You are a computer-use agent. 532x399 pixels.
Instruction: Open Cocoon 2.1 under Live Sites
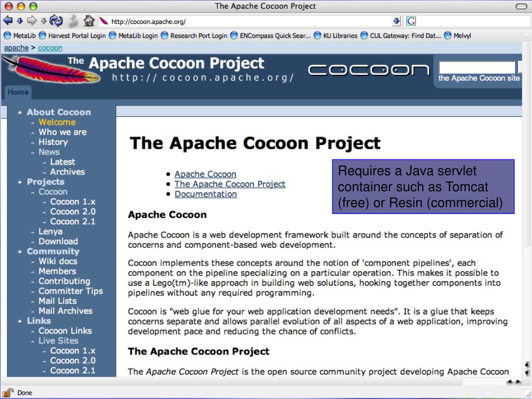73,370
